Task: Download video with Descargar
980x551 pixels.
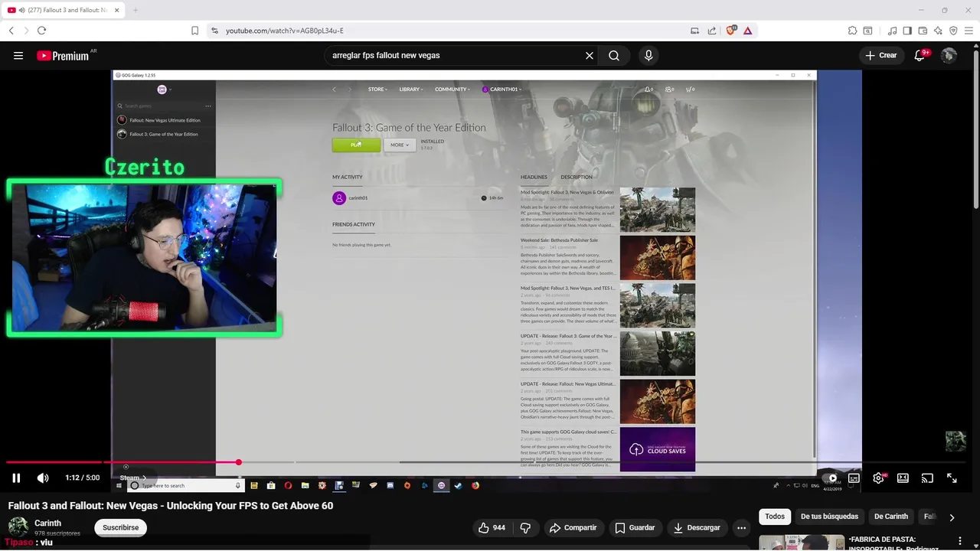Action: click(x=697, y=527)
